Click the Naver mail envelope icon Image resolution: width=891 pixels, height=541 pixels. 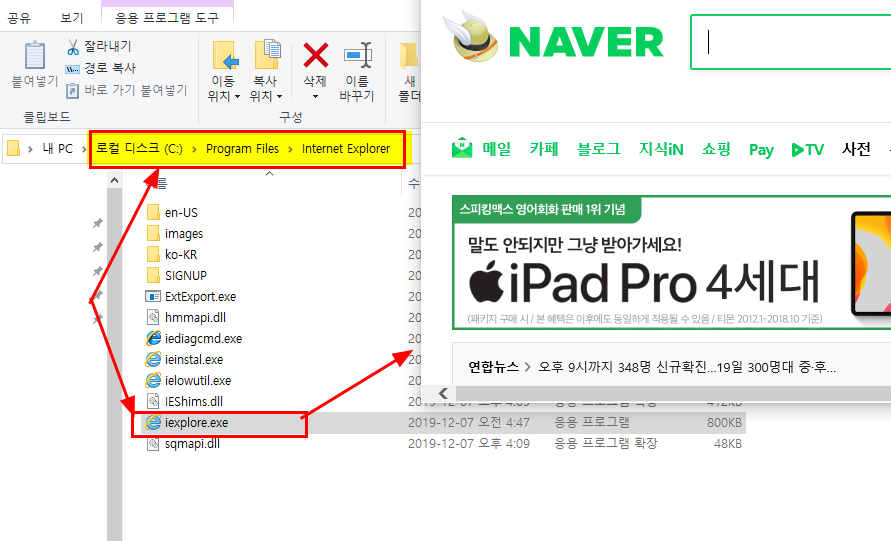[x=462, y=148]
